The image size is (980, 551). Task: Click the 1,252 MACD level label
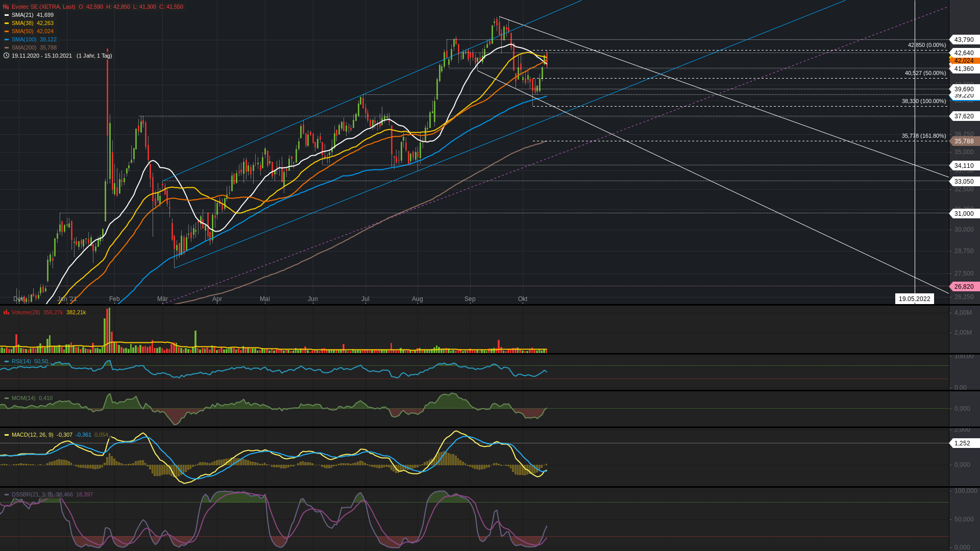click(x=962, y=443)
